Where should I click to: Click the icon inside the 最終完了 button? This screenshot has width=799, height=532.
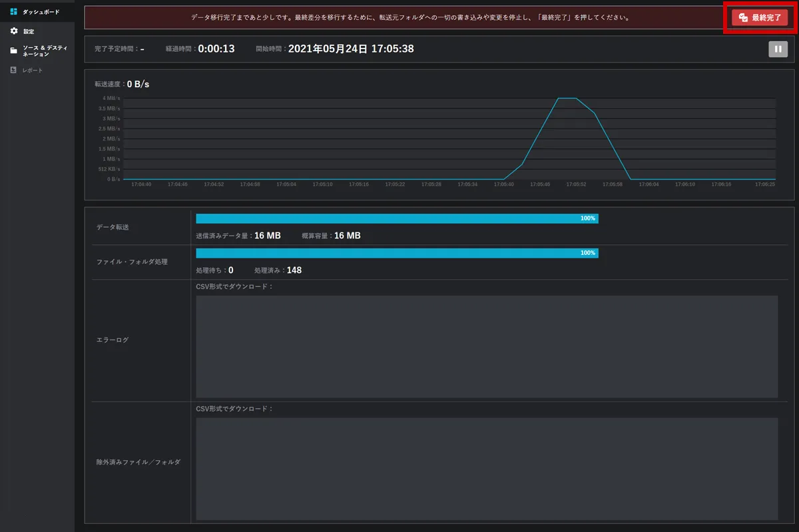tap(743, 18)
